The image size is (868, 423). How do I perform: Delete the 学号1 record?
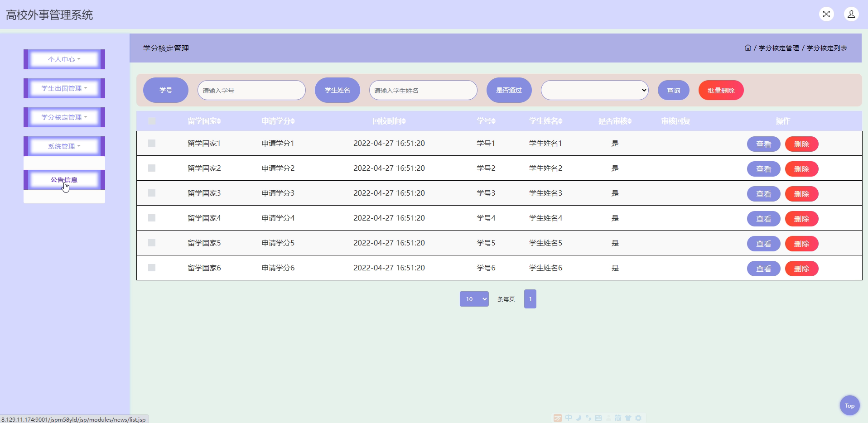(x=801, y=144)
